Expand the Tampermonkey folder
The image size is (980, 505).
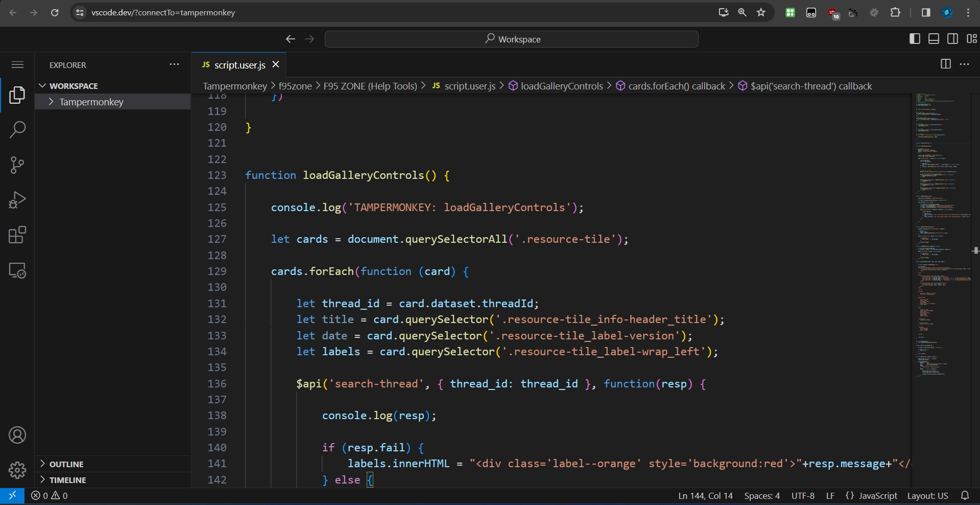(91, 102)
